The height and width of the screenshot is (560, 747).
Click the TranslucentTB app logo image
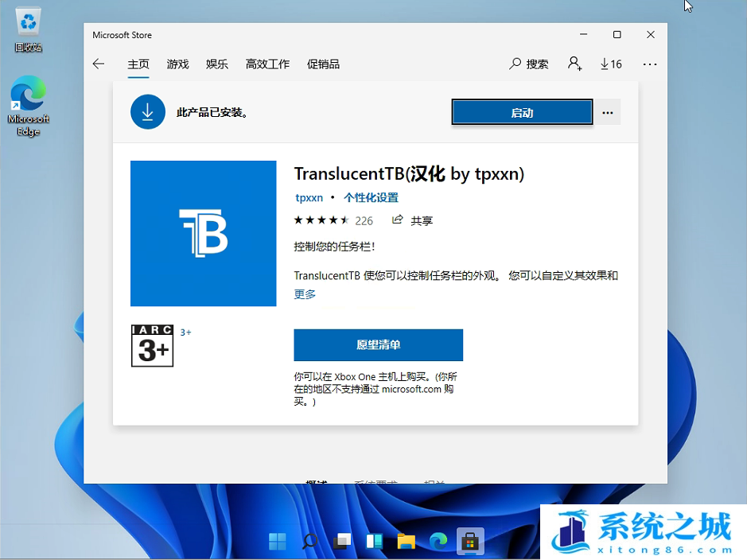point(204,233)
